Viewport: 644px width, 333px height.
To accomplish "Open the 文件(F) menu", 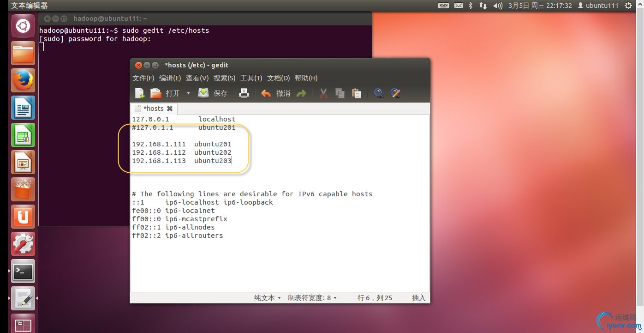I will 143,78.
